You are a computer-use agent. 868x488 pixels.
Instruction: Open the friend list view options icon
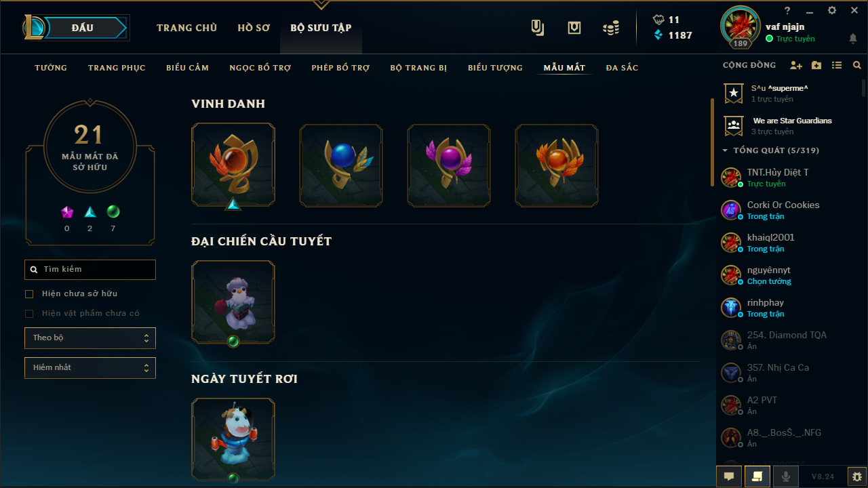837,66
